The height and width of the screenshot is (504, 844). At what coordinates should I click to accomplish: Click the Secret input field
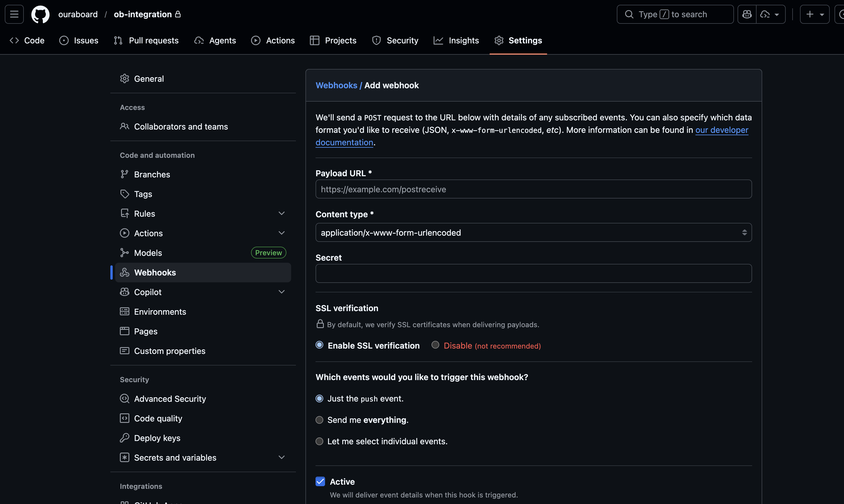pyautogui.click(x=534, y=273)
